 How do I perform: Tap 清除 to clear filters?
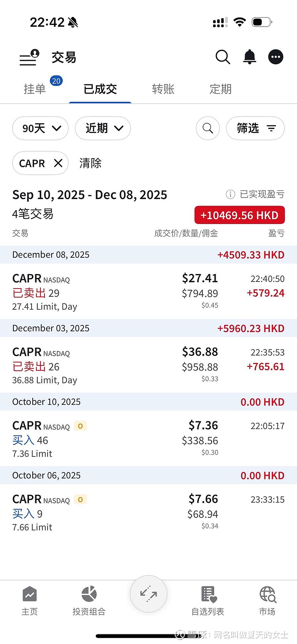pyautogui.click(x=90, y=163)
